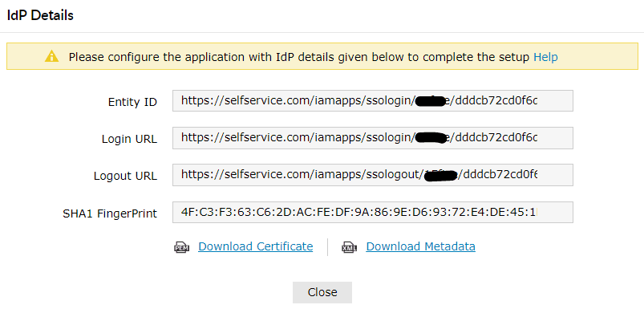Click the 'Login URL' label

[129, 139]
